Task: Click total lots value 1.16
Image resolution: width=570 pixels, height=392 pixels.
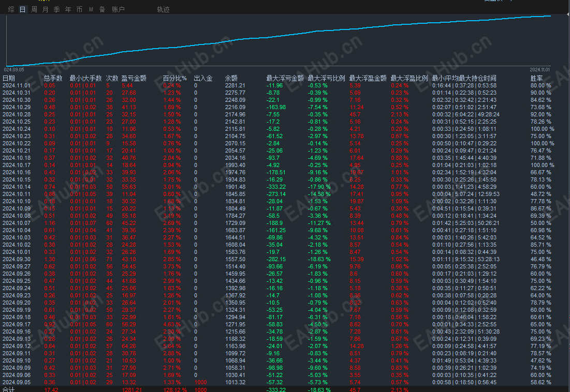Action: pos(50,223)
